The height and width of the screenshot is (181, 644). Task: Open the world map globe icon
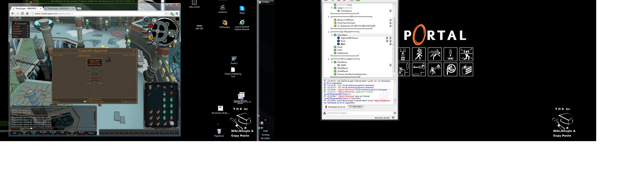click(x=176, y=42)
